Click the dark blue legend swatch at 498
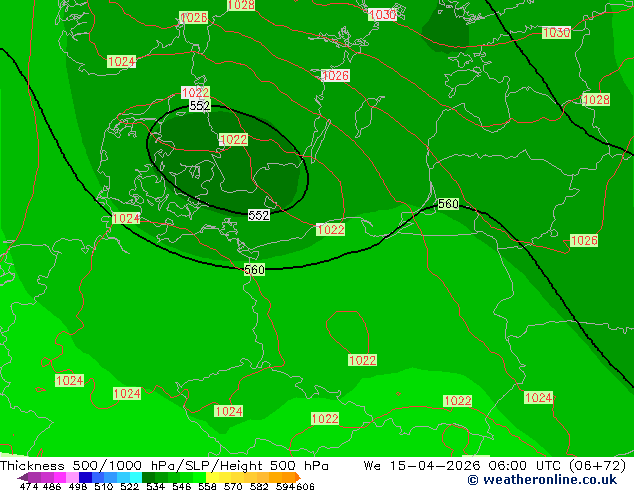This screenshot has height=490, width=634. coord(85,477)
